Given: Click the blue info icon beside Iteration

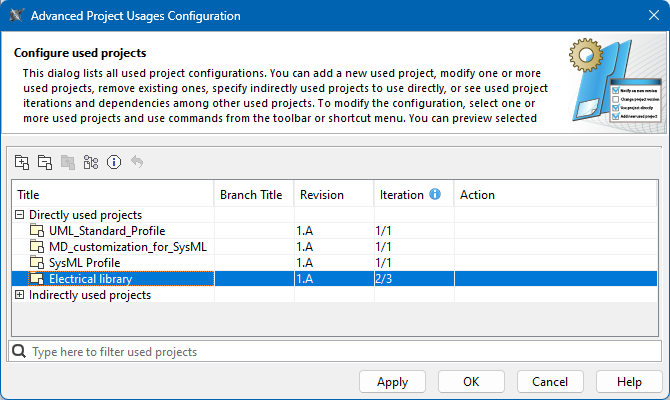Looking at the screenshot, I should [435, 194].
